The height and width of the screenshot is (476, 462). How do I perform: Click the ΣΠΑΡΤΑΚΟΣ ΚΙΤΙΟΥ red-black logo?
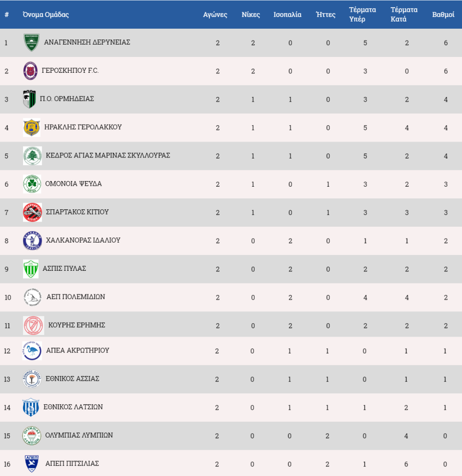(x=32, y=212)
